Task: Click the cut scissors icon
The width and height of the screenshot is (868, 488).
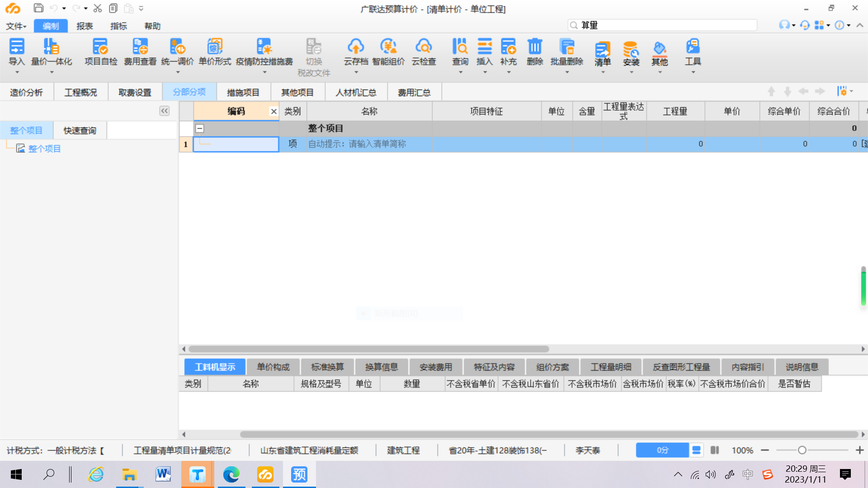Action: coord(97,8)
